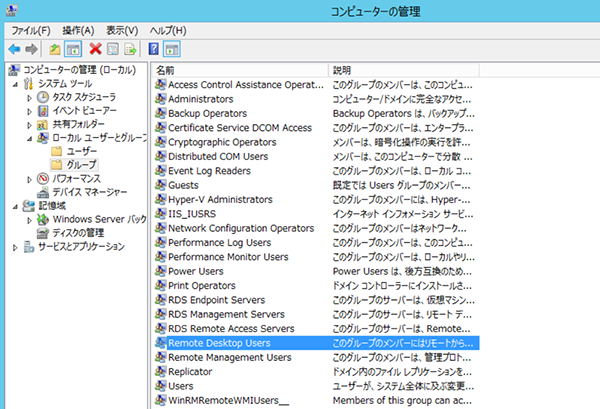Click the 記憶域 storage icon
The image size is (600, 409).
click(29, 205)
